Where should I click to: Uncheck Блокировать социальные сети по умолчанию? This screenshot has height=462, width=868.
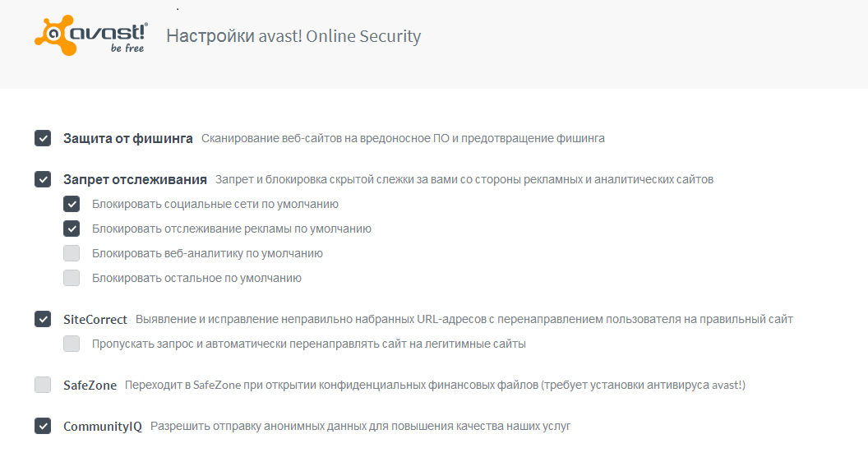pos(72,204)
